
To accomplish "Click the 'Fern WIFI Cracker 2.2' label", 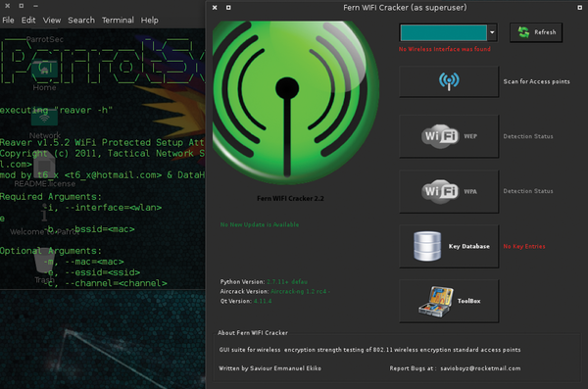I will click(290, 198).
